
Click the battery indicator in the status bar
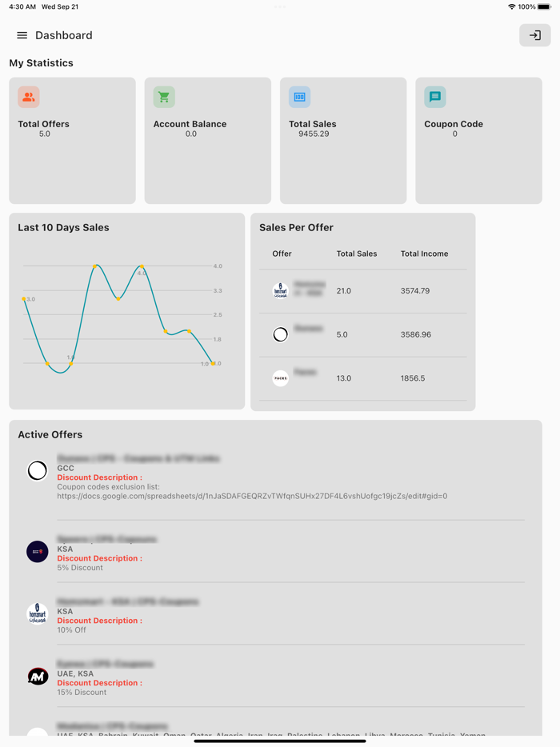tap(546, 6)
